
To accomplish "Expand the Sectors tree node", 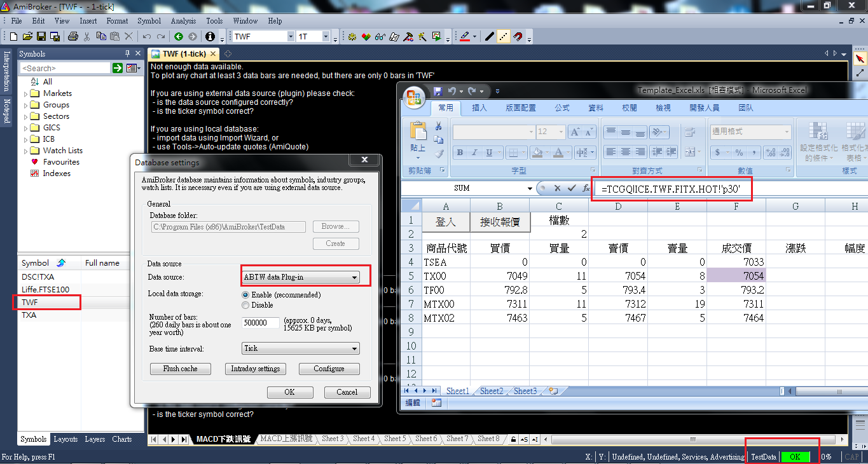I will [x=26, y=117].
